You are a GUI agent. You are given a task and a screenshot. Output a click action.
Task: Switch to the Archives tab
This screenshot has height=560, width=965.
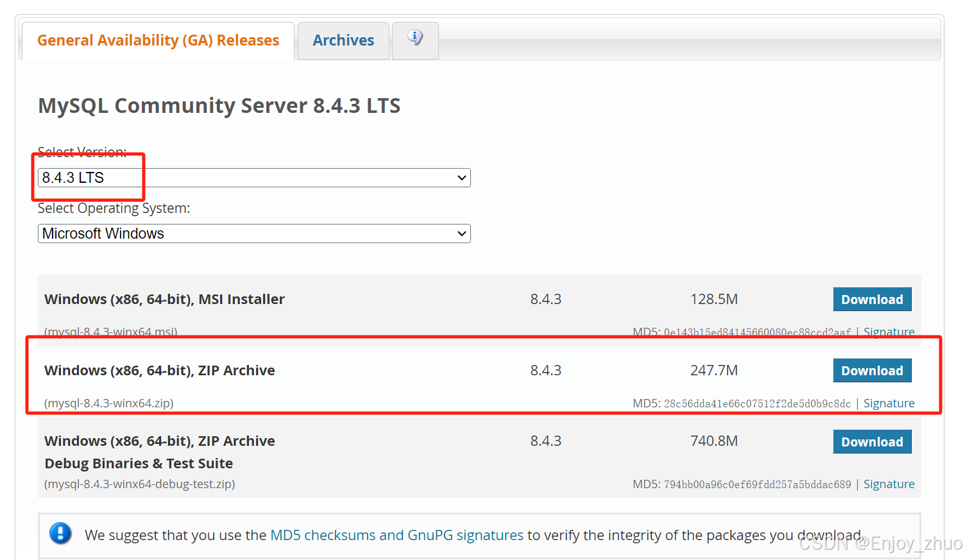(343, 40)
